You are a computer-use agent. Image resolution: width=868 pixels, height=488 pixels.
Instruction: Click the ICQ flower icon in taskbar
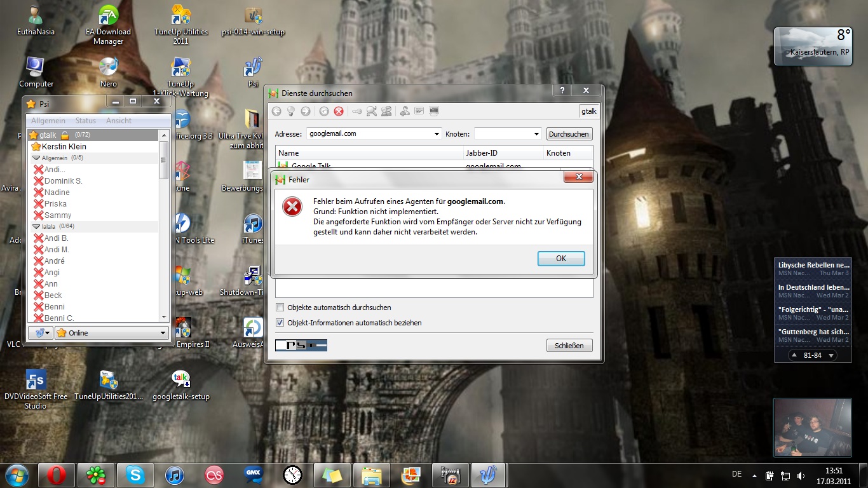(96, 475)
